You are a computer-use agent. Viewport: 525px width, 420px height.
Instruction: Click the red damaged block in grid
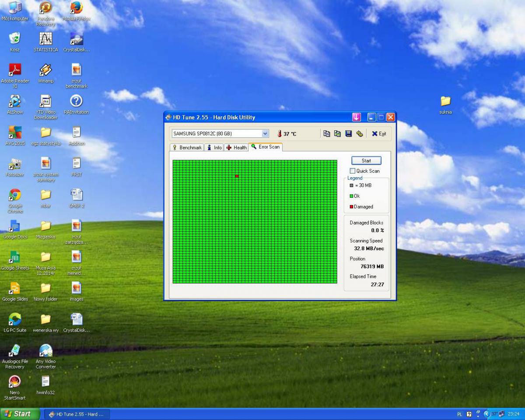[x=237, y=176]
